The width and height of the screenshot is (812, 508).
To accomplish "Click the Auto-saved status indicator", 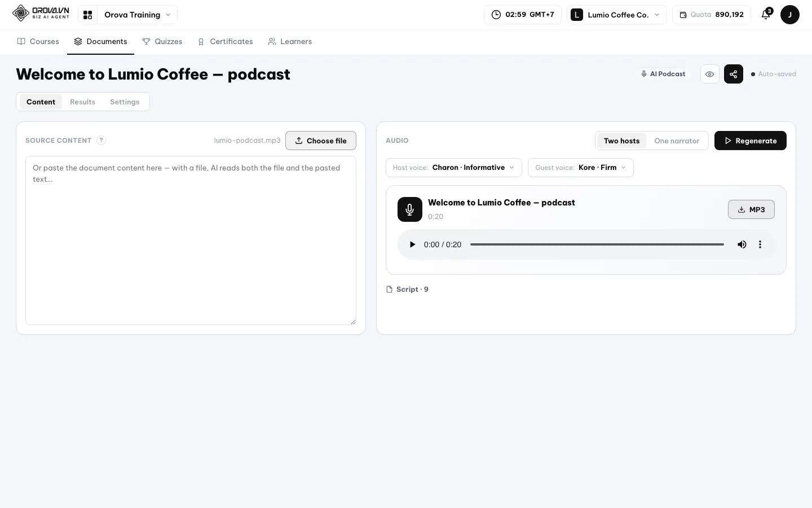I will tap(774, 74).
